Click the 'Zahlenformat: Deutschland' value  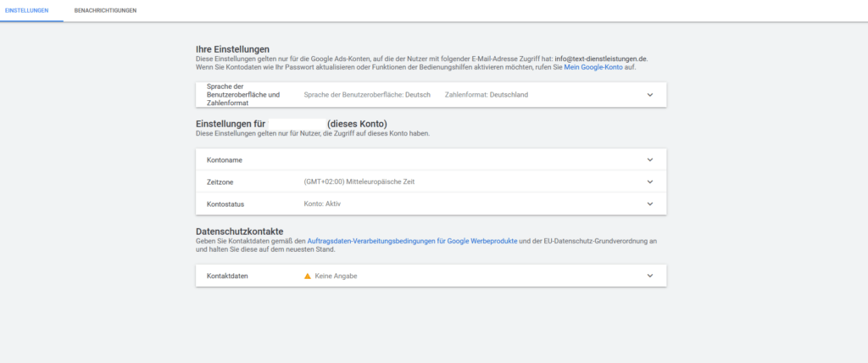486,95
